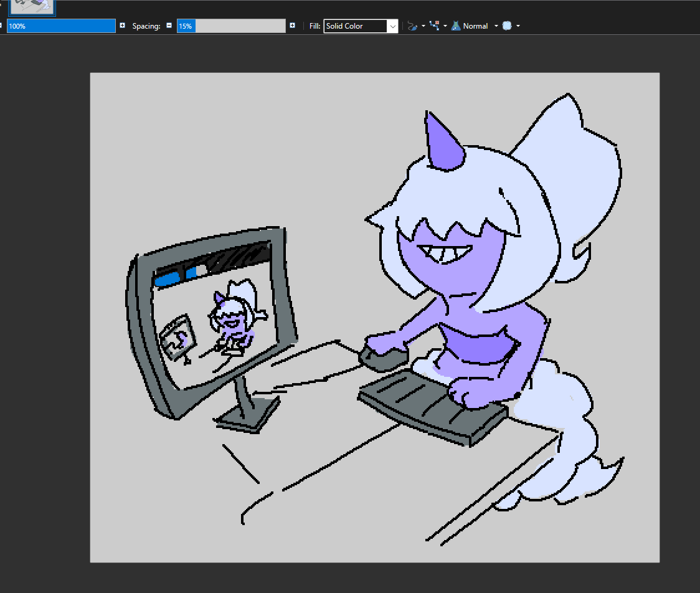Click the brush stroke path icon
The width and height of the screenshot is (700, 593).
click(412, 26)
